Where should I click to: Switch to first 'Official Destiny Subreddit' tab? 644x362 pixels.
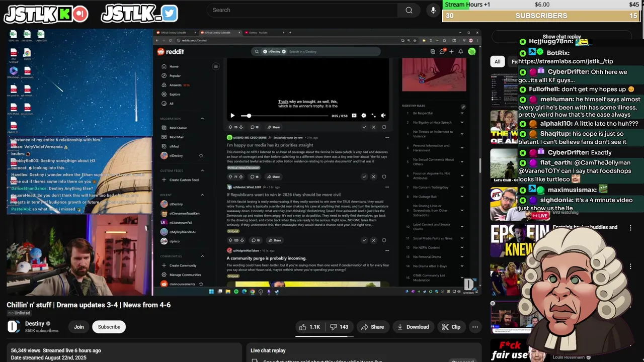(176, 33)
